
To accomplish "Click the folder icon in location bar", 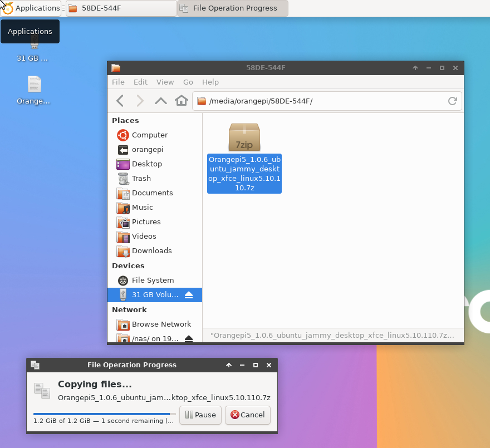I will [x=202, y=101].
